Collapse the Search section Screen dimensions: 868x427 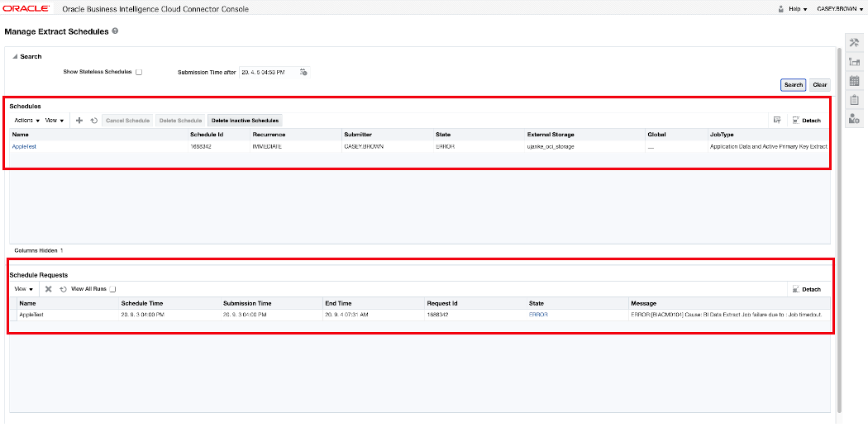tap(14, 57)
